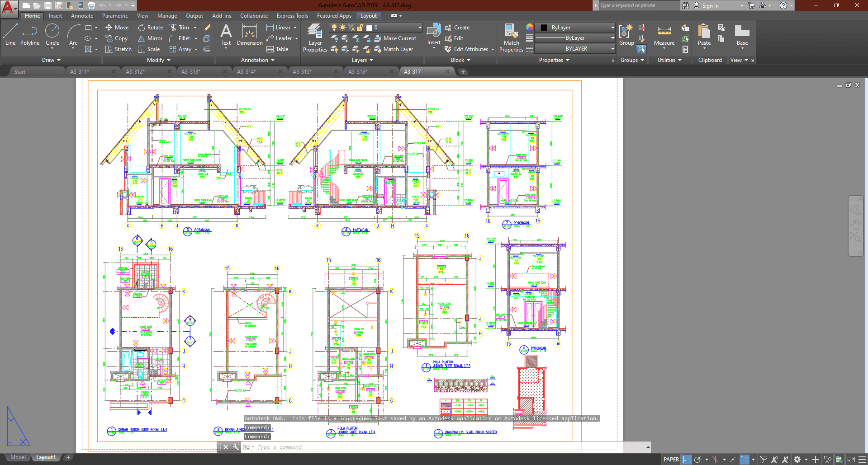868x465 pixels.
Task: Toggle PAPER space in the status bar
Action: (671, 459)
